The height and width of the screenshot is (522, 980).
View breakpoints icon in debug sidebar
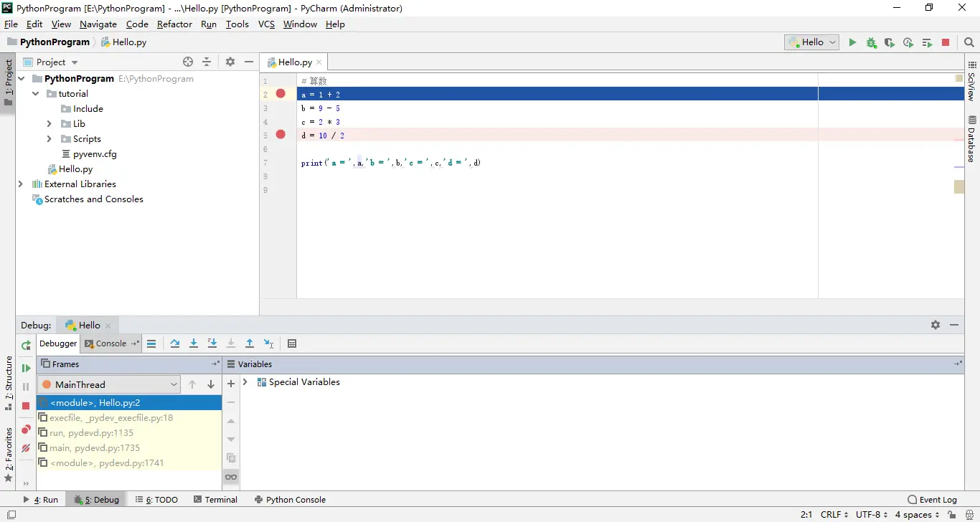click(26, 430)
